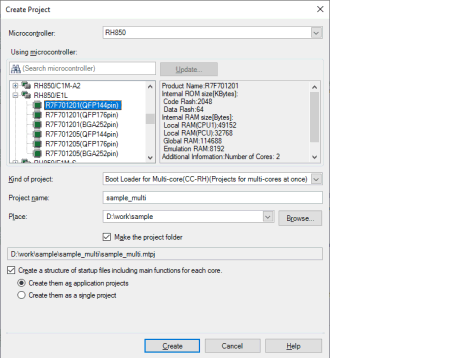
Task: Select the RH850/E1L family label
Action: [x=51, y=96]
